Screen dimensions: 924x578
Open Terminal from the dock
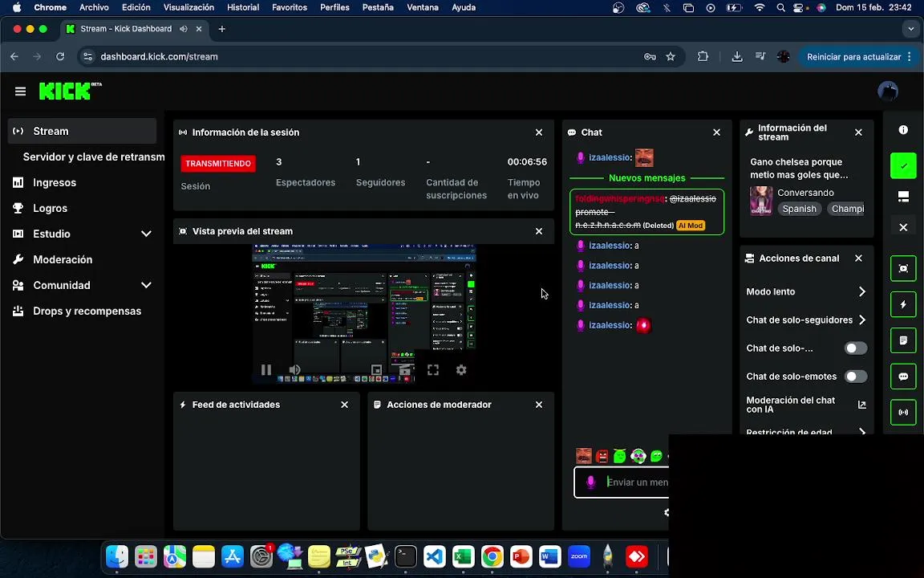(x=405, y=556)
